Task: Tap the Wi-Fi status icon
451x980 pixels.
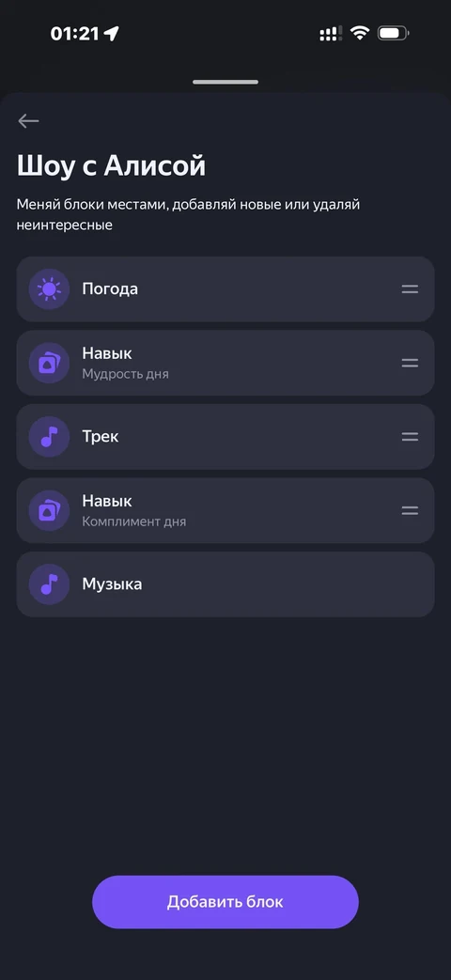Action: (360, 33)
